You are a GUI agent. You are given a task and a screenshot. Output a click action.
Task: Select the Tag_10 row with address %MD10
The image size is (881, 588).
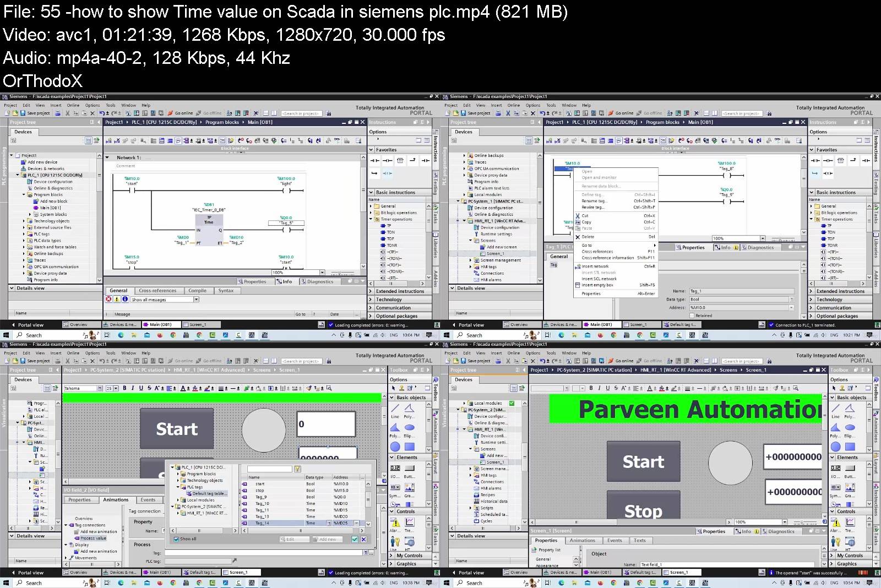click(302, 503)
